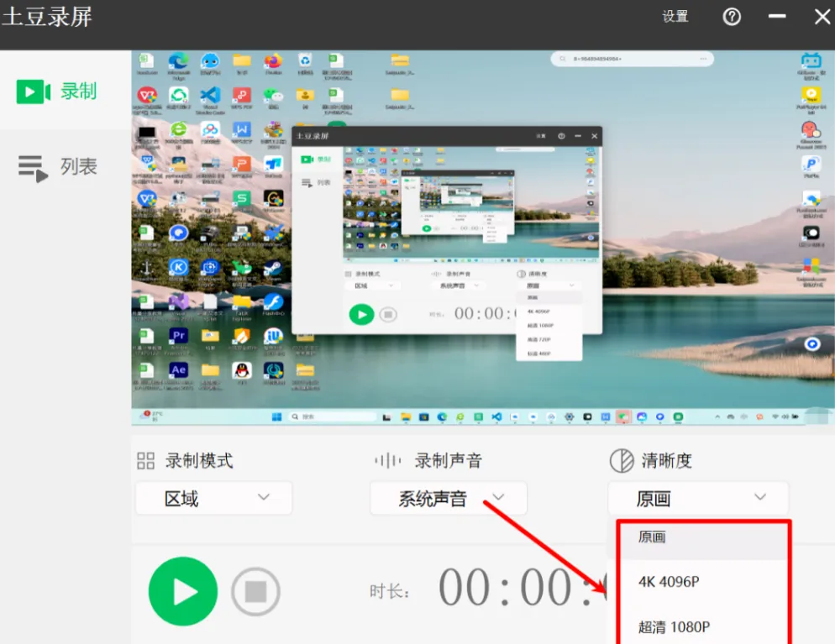Minimize the 土豆录屏 window
The width and height of the screenshot is (835, 644).
point(777,16)
